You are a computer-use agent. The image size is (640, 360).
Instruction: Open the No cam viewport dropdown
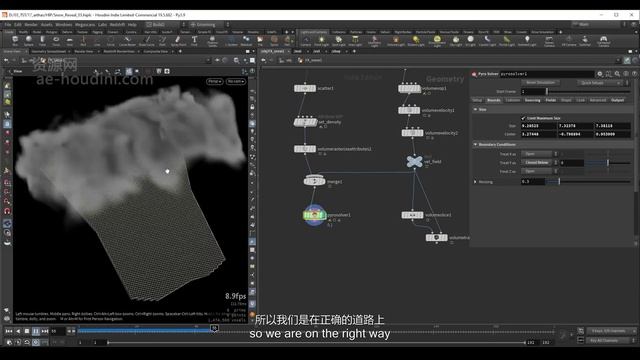coord(236,82)
